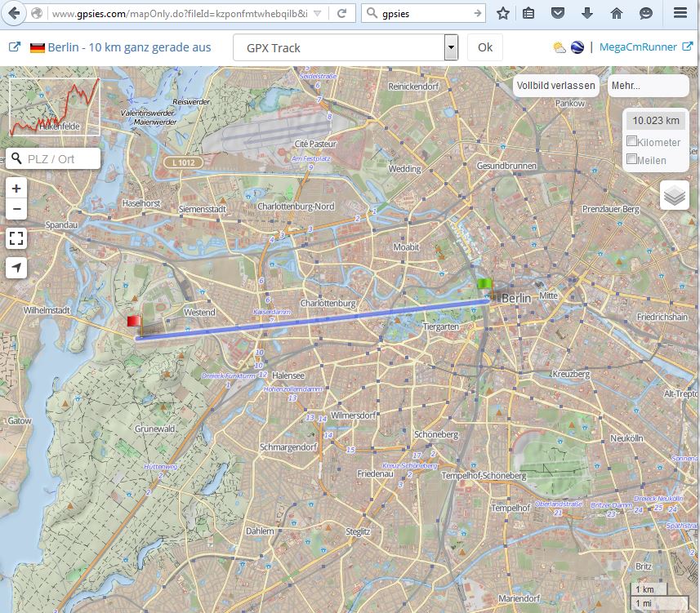Toggle fullscreen map view icon

coord(16,238)
